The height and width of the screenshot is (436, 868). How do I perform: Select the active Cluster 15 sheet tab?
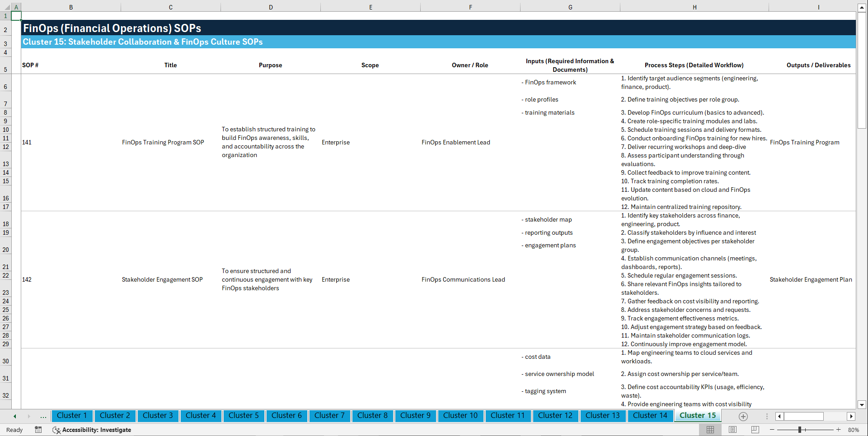[698, 416]
